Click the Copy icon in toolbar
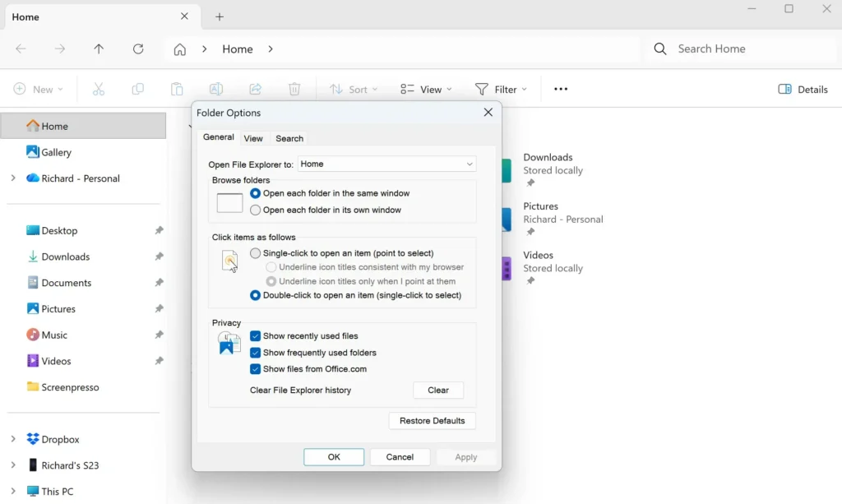Image resolution: width=842 pixels, height=504 pixels. [138, 89]
